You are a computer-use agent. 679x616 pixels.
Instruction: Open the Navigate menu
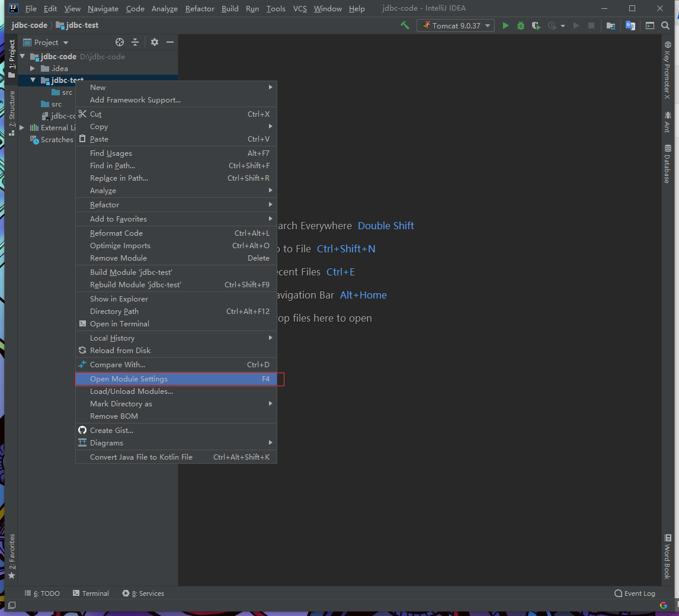[x=103, y=9]
